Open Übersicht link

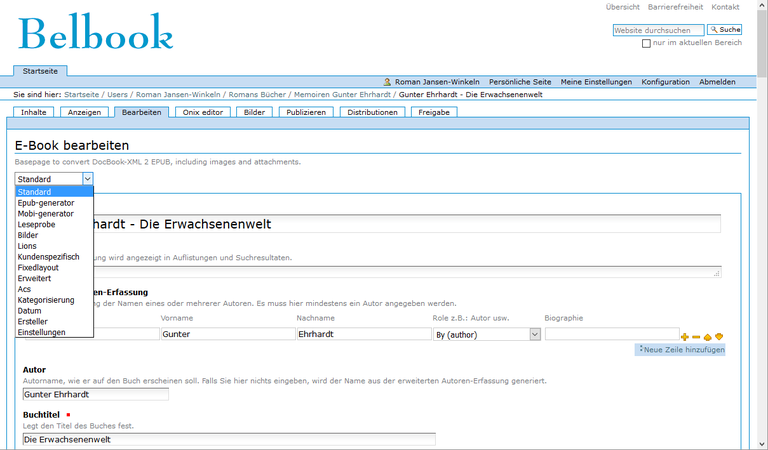[623, 7]
